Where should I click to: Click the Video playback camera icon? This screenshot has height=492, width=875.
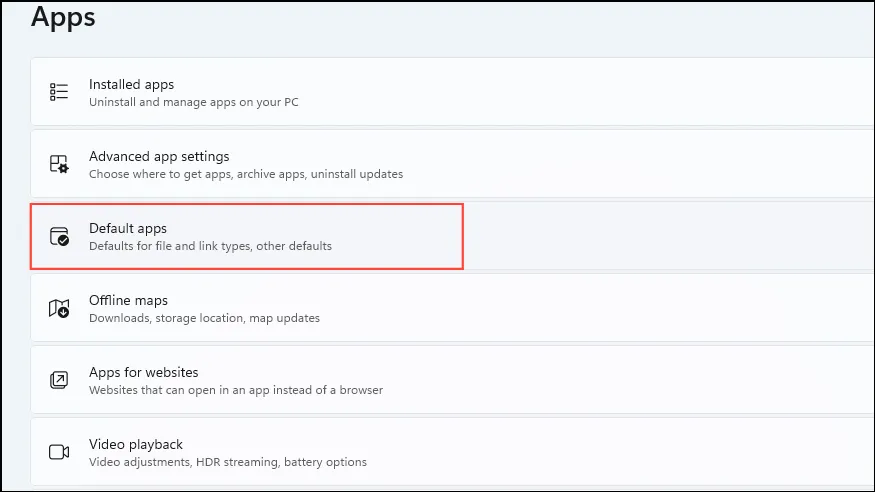click(x=59, y=452)
